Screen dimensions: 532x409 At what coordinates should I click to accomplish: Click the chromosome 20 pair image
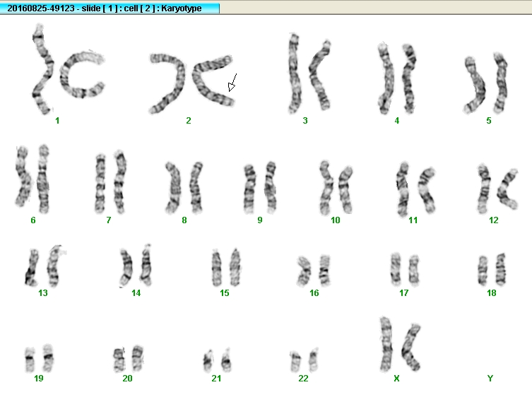pos(129,359)
